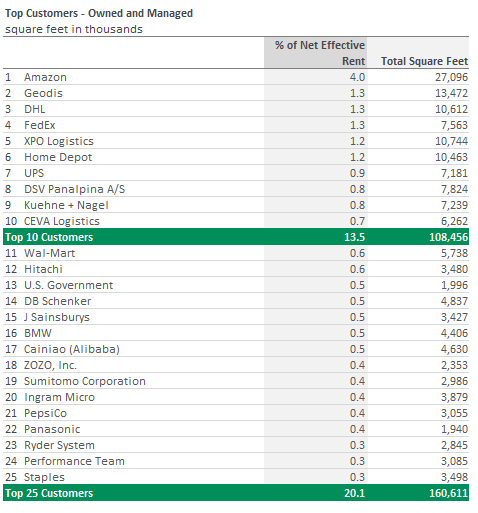Click the Top 10 Customers summary row
The height and width of the screenshot is (513, 478).
click(x=236, y=237)
